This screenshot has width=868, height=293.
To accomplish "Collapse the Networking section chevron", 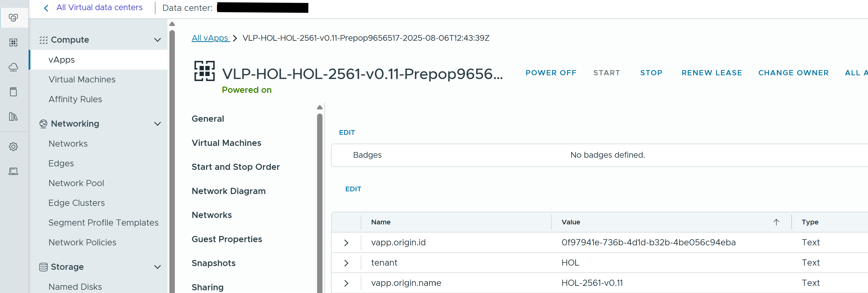I will tap(157, 124).
